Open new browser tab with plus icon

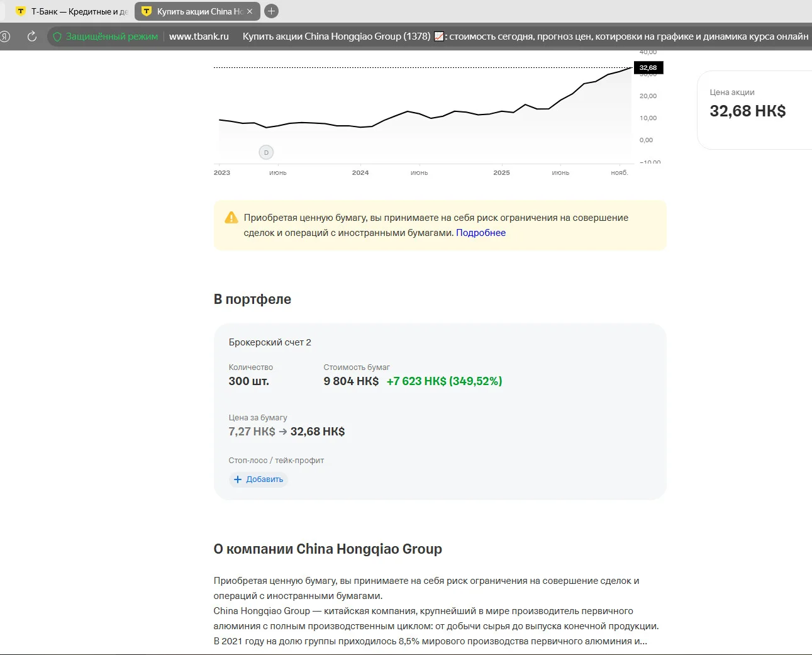271,11
